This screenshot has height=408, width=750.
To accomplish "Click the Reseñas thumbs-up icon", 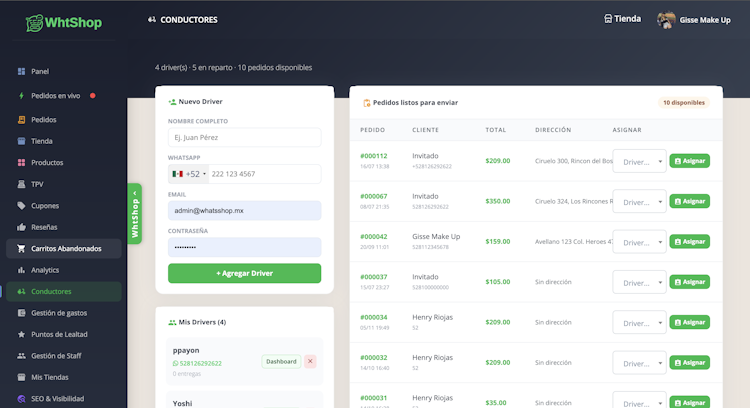I will click(x=21, y=227).
